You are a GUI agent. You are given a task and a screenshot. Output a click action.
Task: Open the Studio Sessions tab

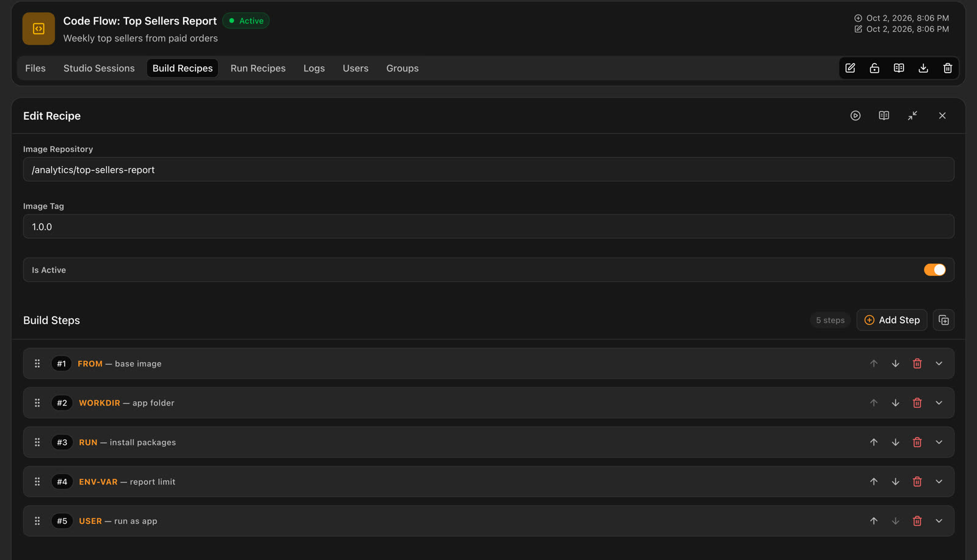99,68
